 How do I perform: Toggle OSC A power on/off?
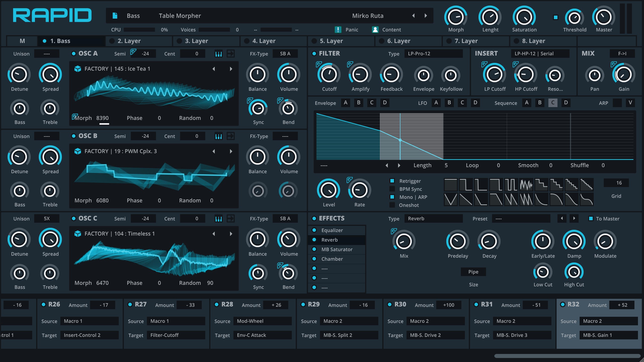click(73, 54)
